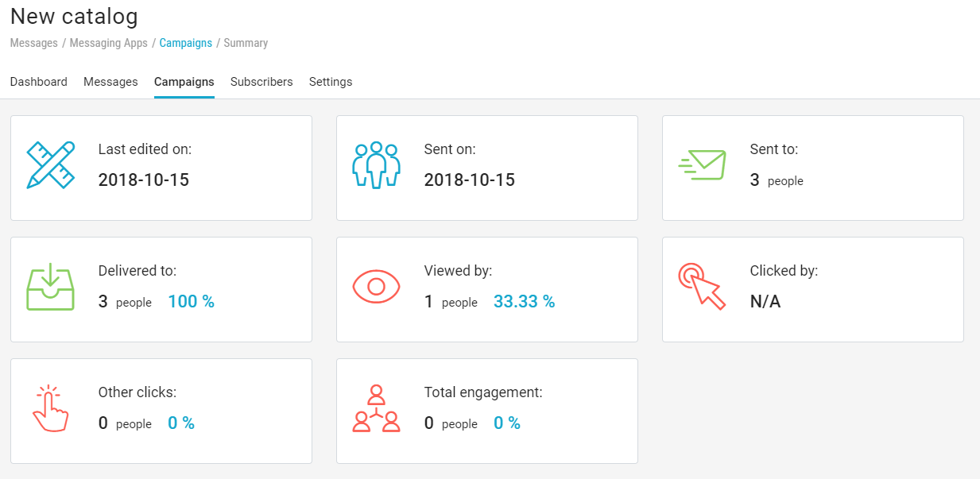Open the Settings tab

click(331, 82)
